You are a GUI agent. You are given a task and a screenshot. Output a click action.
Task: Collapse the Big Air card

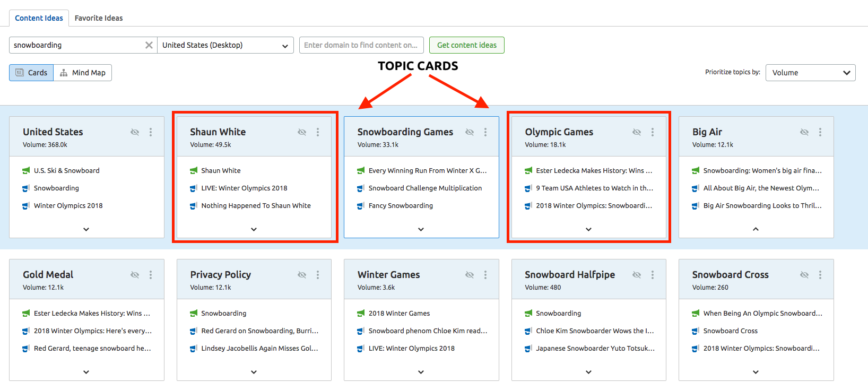pos(756,229)
